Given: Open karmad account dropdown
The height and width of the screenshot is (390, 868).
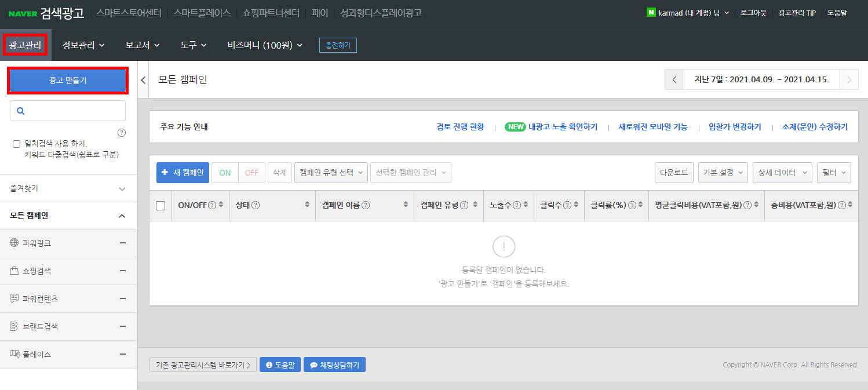Looking at the screenshot, I should click(x=694, y=13).
